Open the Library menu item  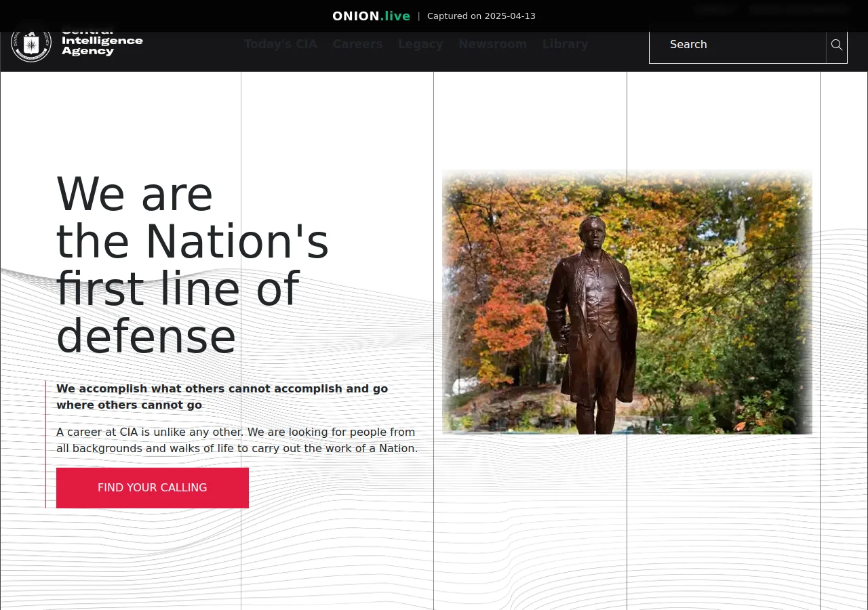click(566, 44)
